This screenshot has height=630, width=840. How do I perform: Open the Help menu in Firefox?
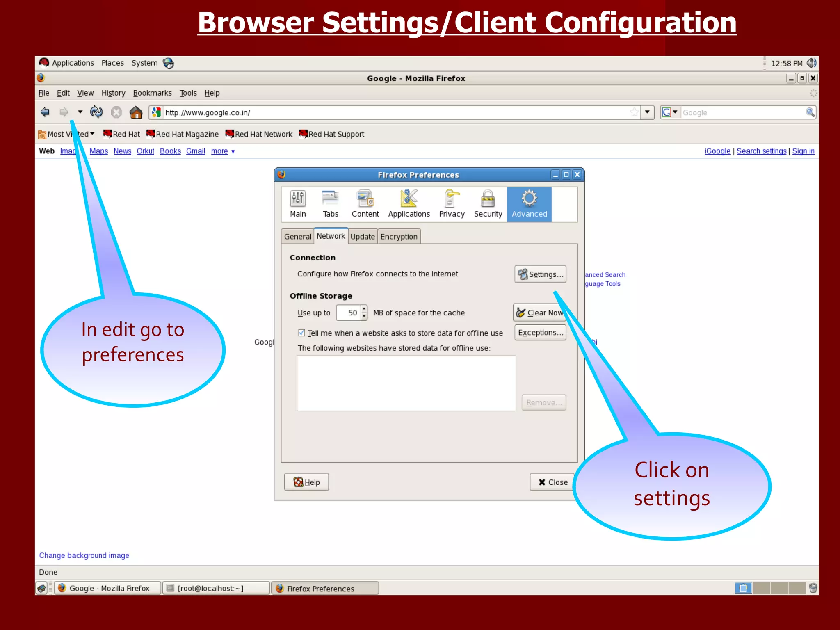click(x=212, y=93)
